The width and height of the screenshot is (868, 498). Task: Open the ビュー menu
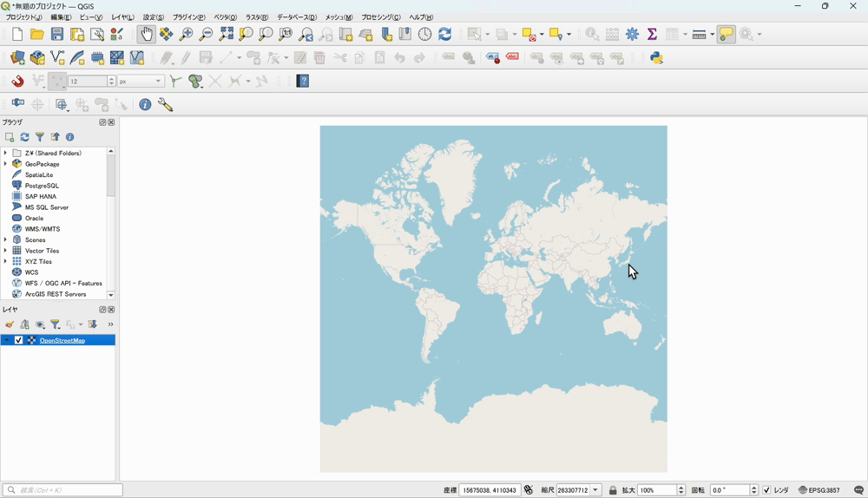pyautogui.click(x=91, y=17)
